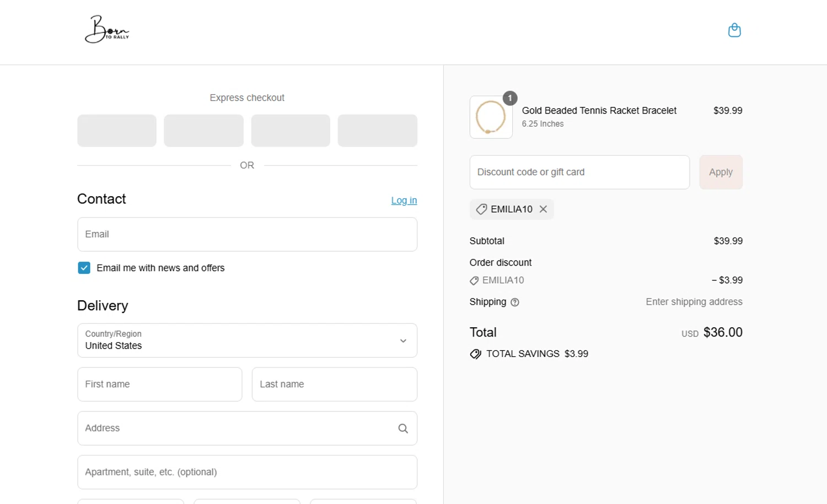Click the Express checkout heading
The width and height of the screenshot is (827, 504).
pos(247,97)
